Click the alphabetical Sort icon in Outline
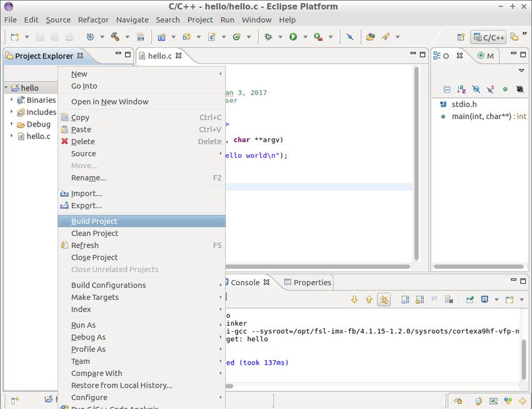This screenshot has height=409, width=532. click(x=461, y=90)
